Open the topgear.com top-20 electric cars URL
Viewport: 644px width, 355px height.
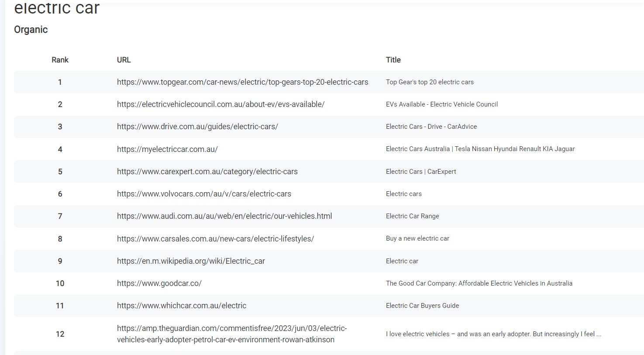pos(242,82)
